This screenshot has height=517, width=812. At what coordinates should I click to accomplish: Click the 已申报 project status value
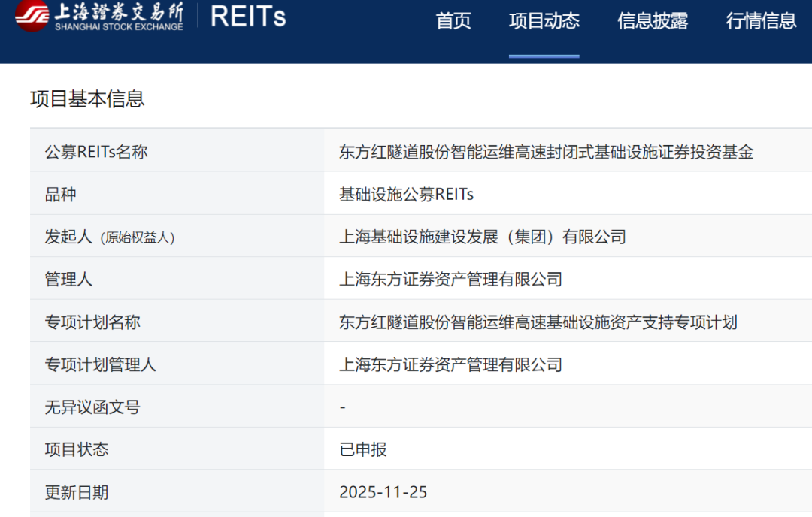(363, 450)
